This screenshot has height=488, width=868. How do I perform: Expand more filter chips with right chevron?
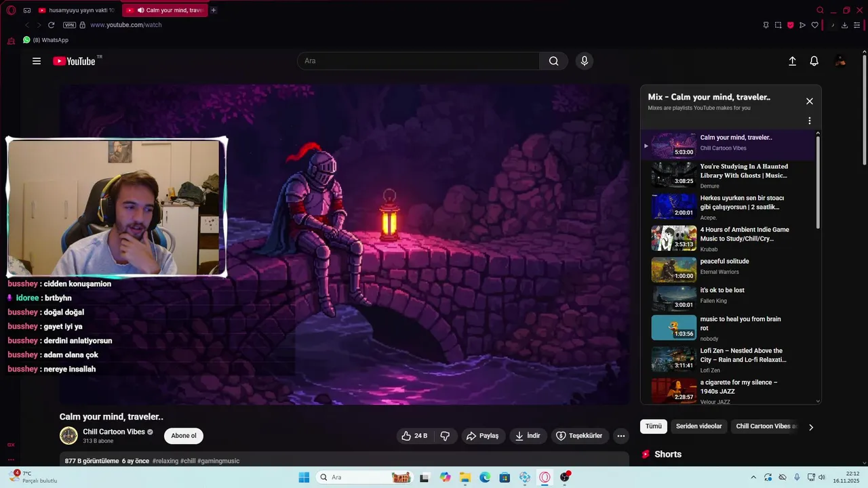pos(811,427)
